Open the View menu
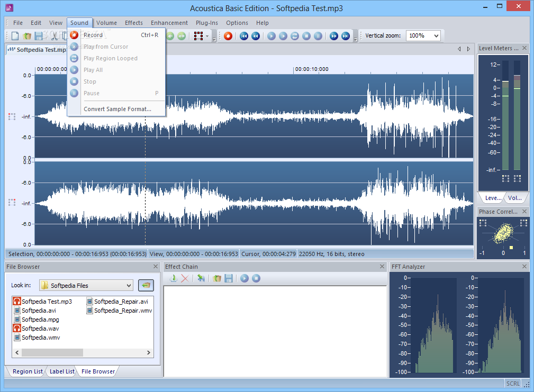The height and width of the screenshot is (392, 534). (56, 23)
